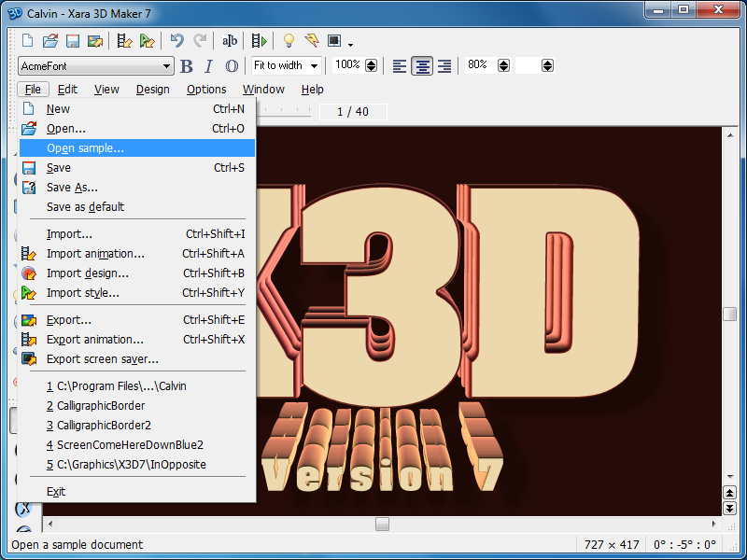747x560 pixels.
Task: Click the stepper of the empty field
Action: coord(548,65)
